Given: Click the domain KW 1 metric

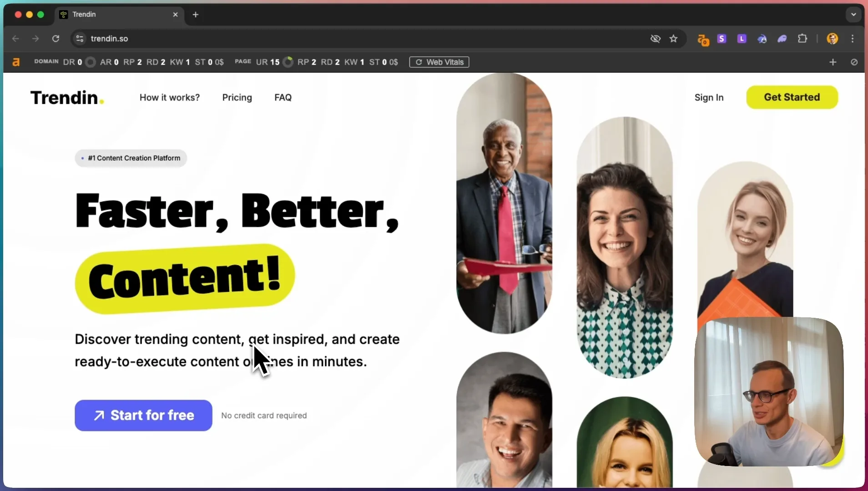Looking at the screenshot, I should point(180,62).
